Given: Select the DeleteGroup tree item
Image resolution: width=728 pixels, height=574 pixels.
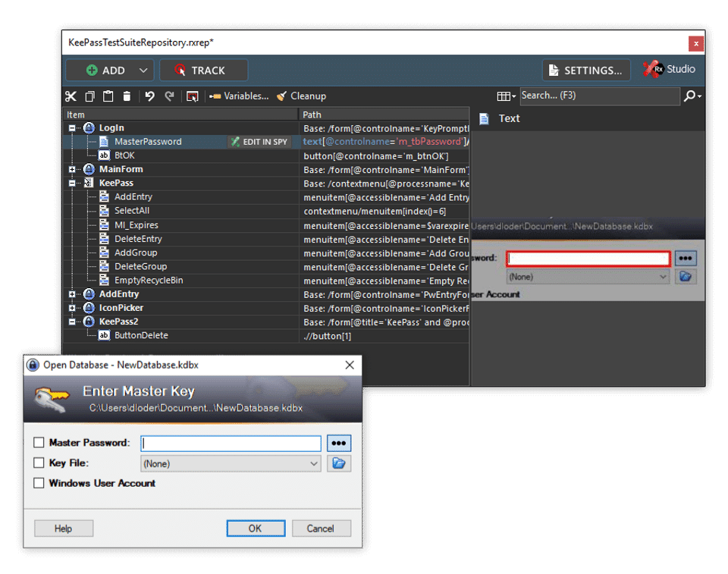Looking at the screenshot, I should point(141,267).
